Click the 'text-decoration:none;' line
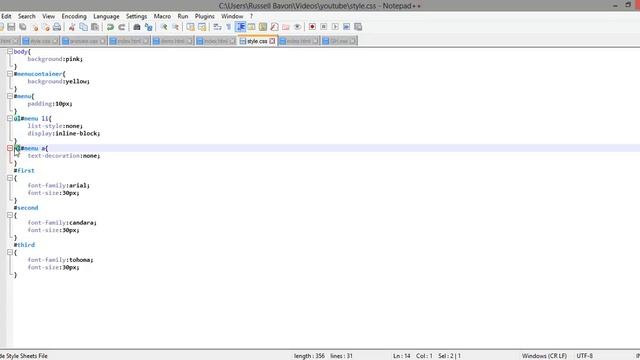The image size is (640, 360). (x=64, y=156)
